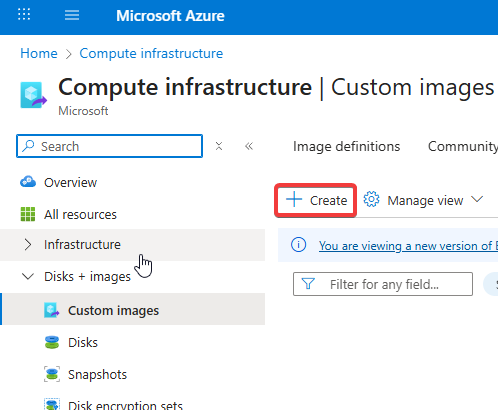Viewport: 498px width, 410px height.
Task: Expand the Infrastructure section chevron
Action: click(28, 245)
